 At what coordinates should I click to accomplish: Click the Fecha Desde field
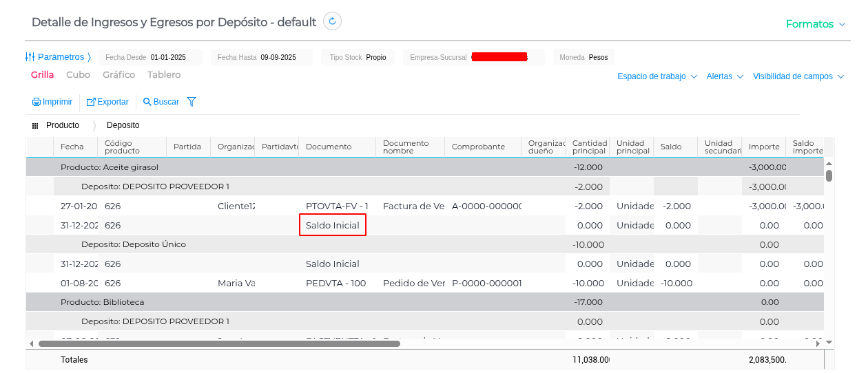click(150, 57)
